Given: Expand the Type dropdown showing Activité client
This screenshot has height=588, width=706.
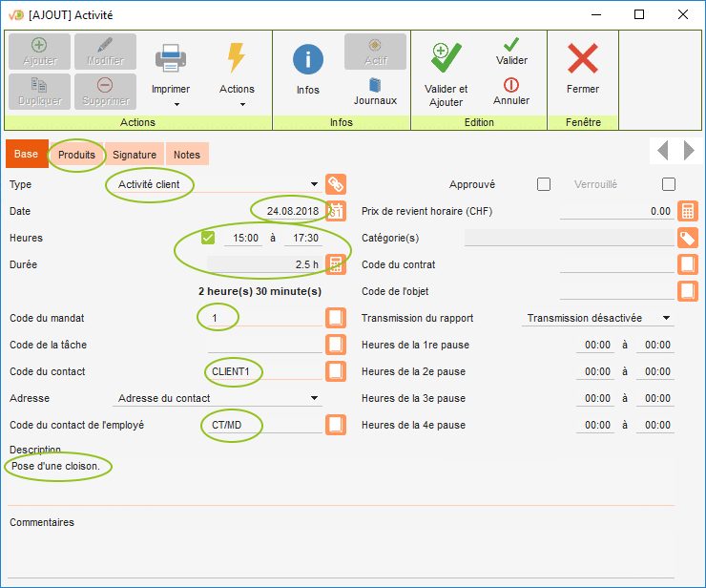Looking at the screenshot, I should (x=314, y=185).
